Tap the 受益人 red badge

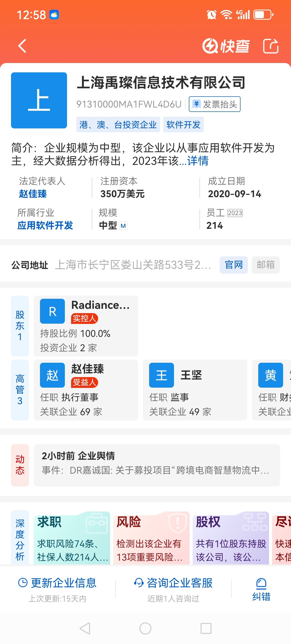pos(84,383)
